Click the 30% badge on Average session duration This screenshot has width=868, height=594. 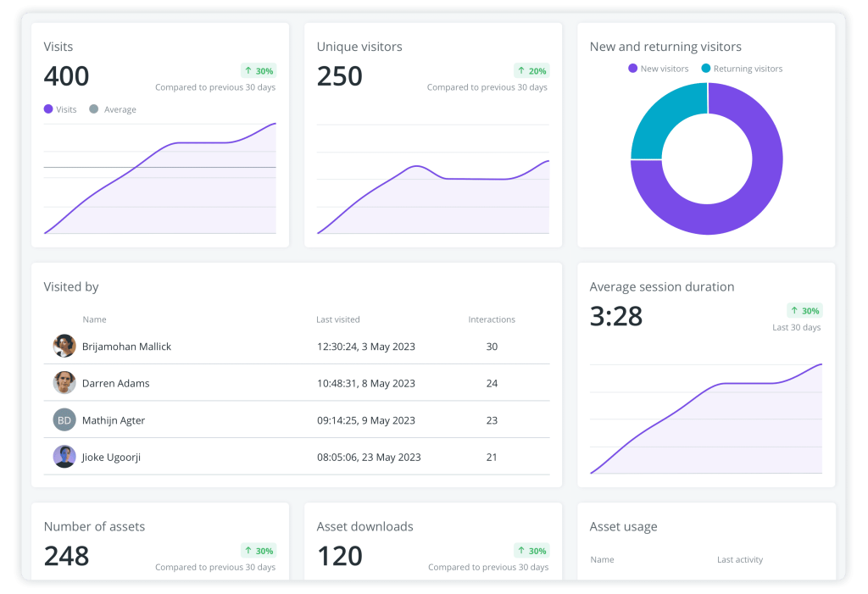[x=804, y=311]
